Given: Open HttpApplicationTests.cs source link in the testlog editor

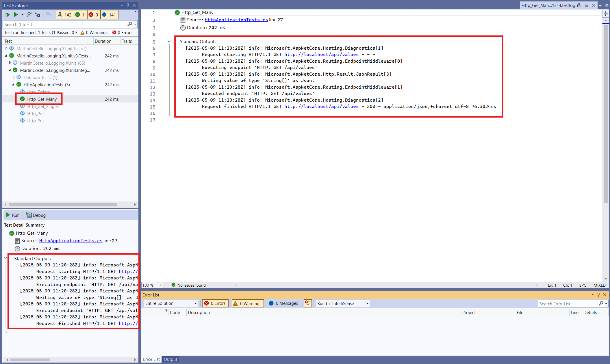Looking at the screenshot, I should coord(236,20).
